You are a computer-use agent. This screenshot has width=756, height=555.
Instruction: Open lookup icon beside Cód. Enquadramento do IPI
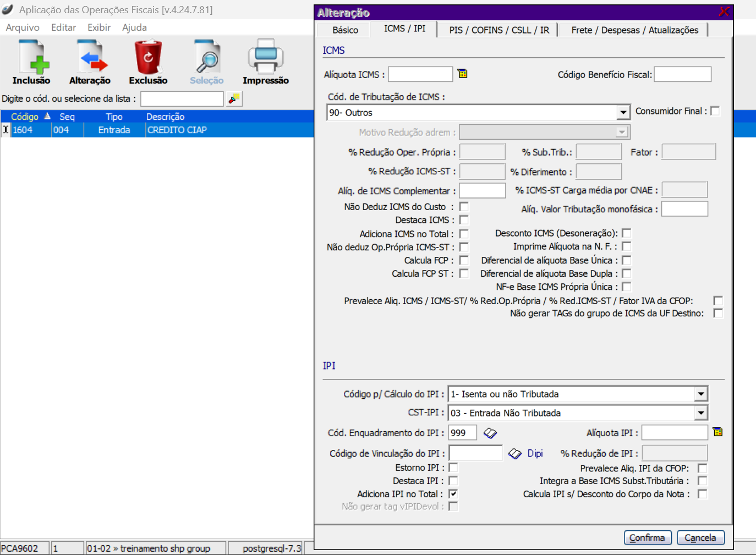point(490,433)
